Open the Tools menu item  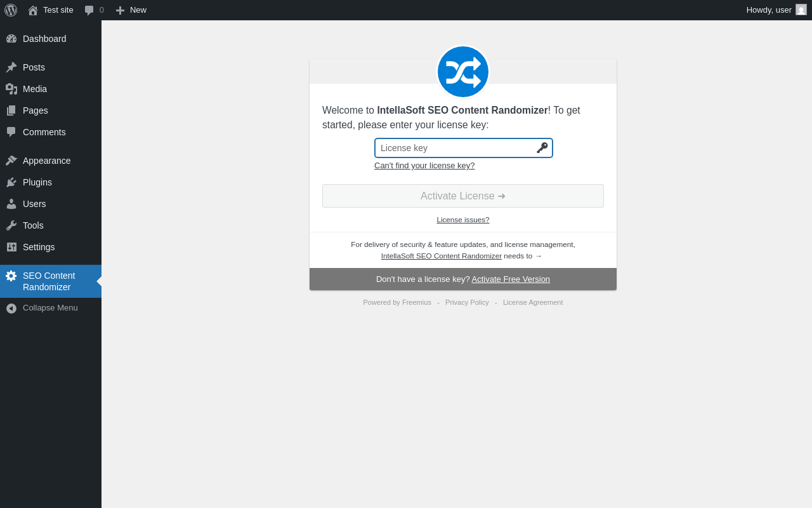pyautogui.click(x=51, y=225)
